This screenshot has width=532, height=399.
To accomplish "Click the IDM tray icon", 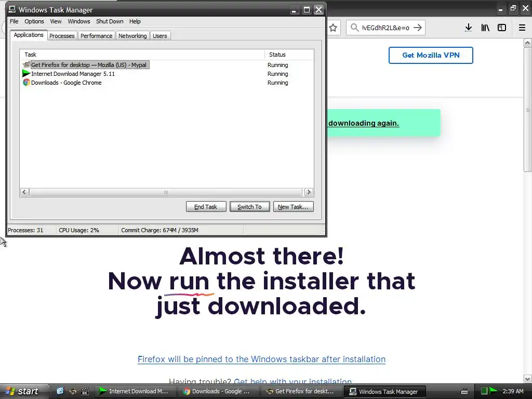I will 493,391.
